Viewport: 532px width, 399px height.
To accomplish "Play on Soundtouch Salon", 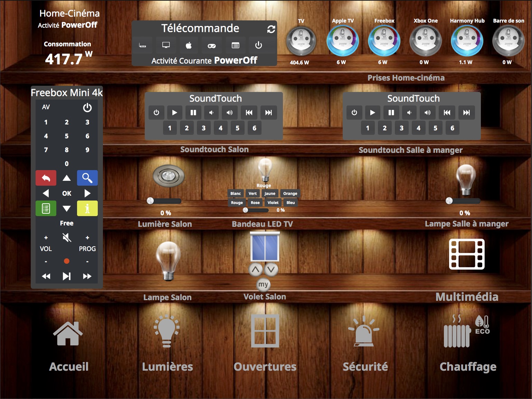I will click(174, 112).
